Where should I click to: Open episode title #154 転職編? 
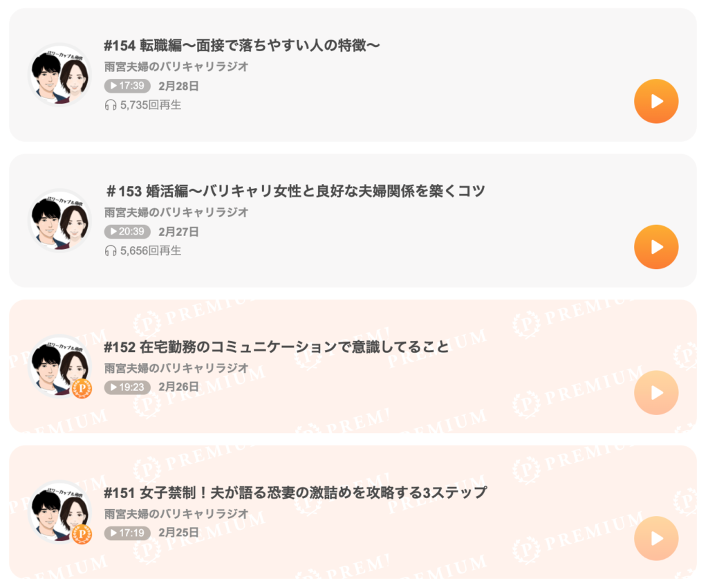242,46
